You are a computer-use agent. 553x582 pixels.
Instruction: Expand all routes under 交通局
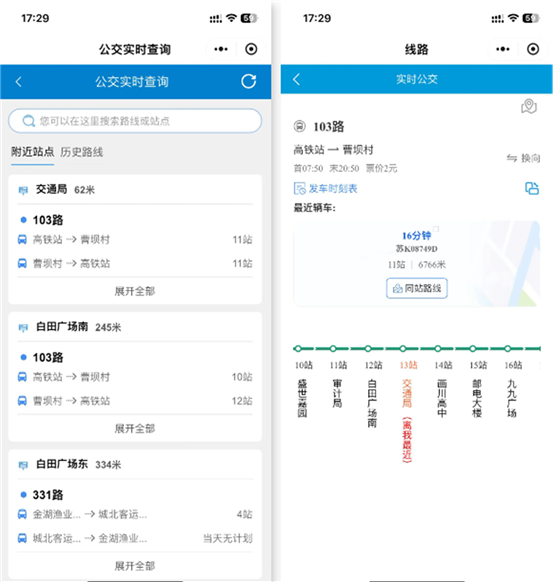135,291
